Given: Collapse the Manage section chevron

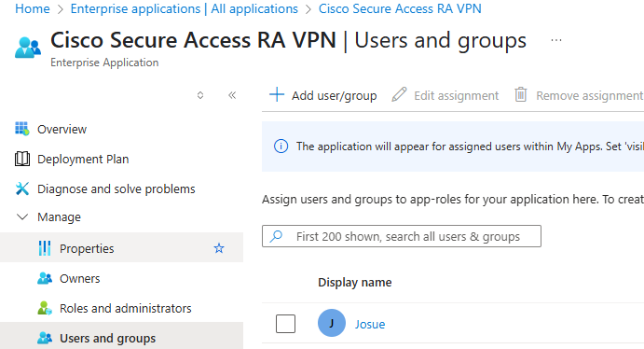Looking at the screenshot, I should 22,216.
